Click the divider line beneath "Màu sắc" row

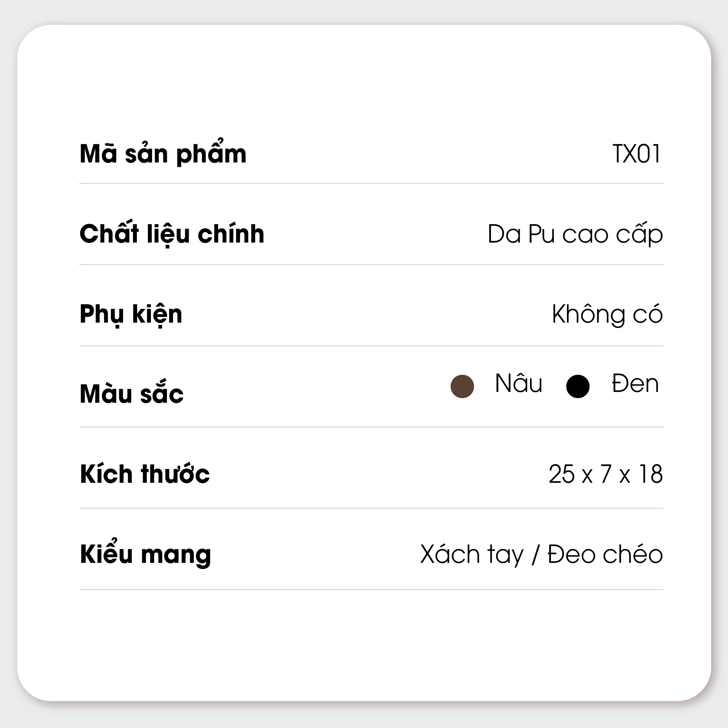[x=371, y=427]
